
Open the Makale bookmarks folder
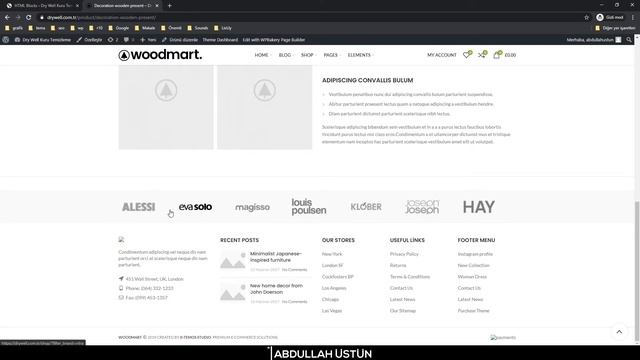(x=145, y=28)
